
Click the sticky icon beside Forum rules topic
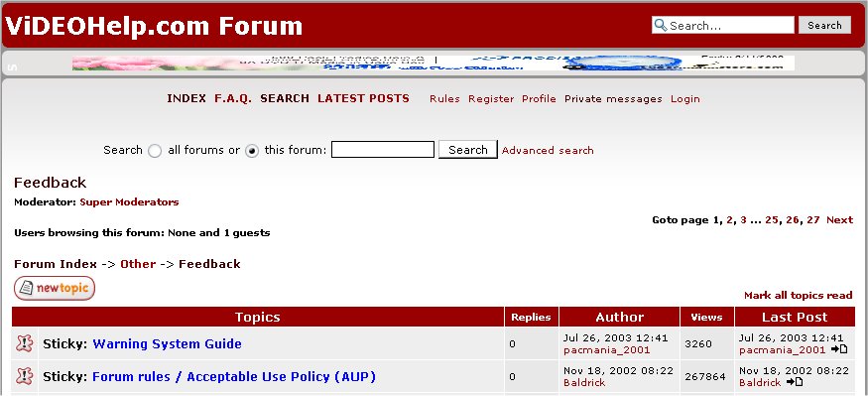pos(25,376)
